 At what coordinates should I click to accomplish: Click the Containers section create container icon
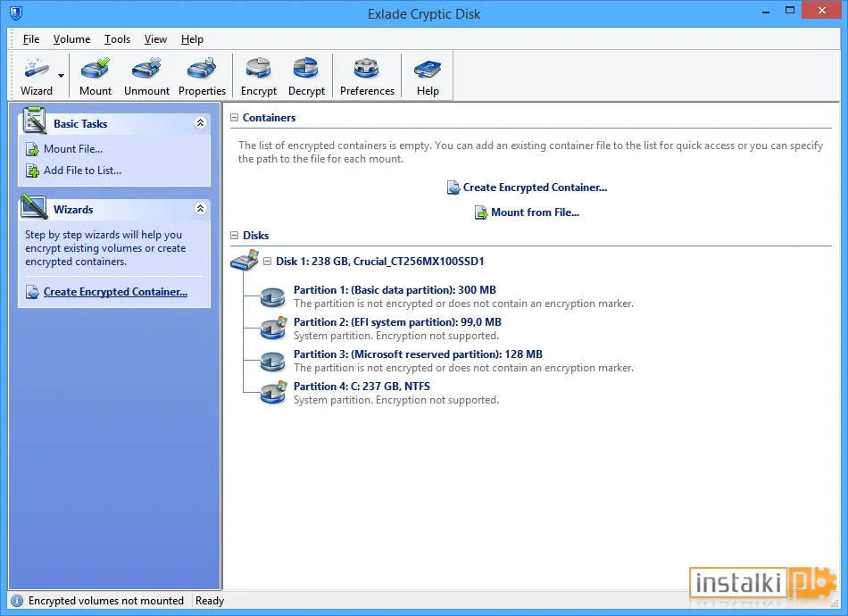453,187
